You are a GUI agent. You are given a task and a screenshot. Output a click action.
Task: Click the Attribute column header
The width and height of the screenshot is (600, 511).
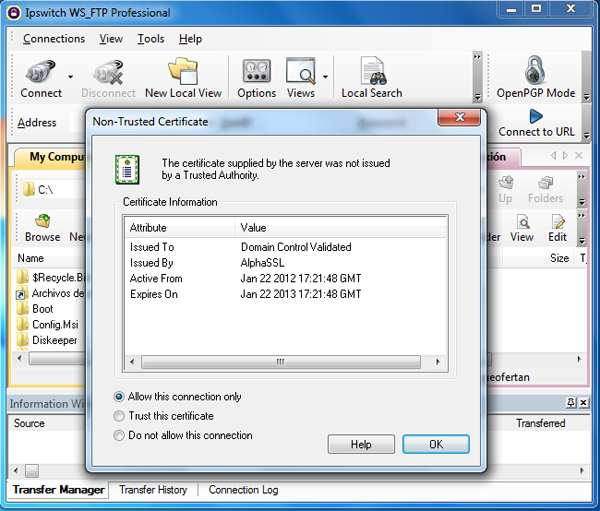tap(179, 228)
